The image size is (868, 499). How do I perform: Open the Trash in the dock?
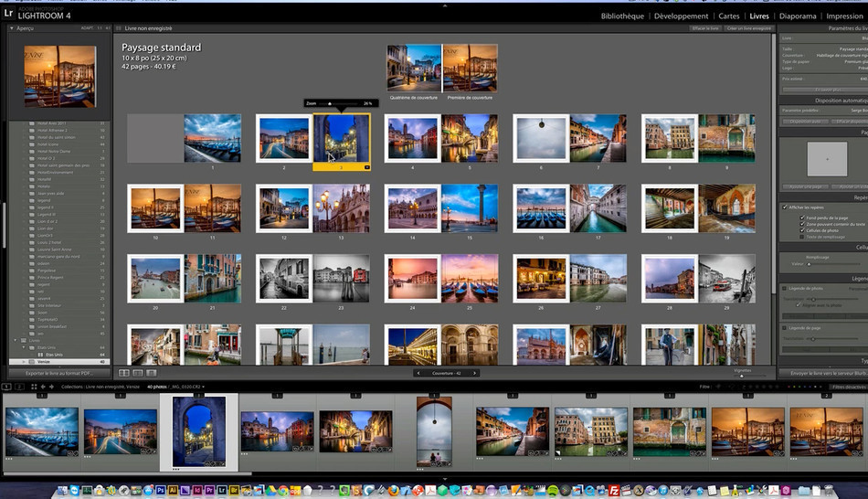[x=829, y=490]
